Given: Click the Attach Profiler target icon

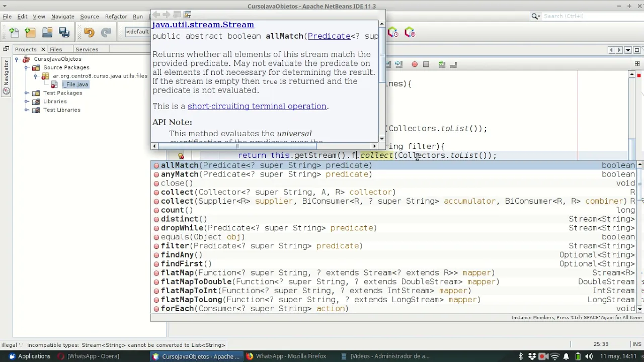Looking at the screenshot, I should click(410, 33).
